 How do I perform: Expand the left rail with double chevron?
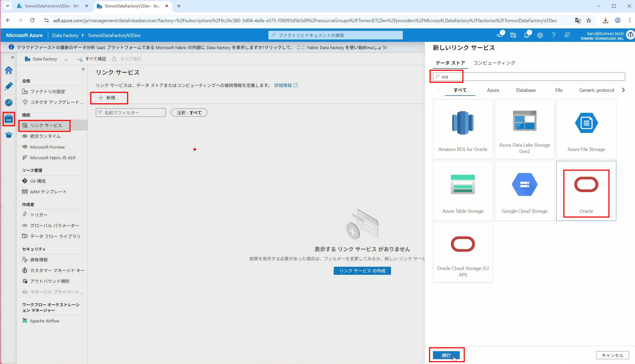[12, 57]
